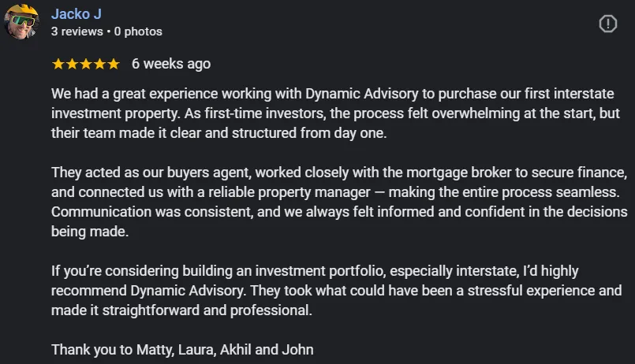Click the flag review exclamation icon
Viewport: 635px width, 364px height.
(x=608, y=24)
